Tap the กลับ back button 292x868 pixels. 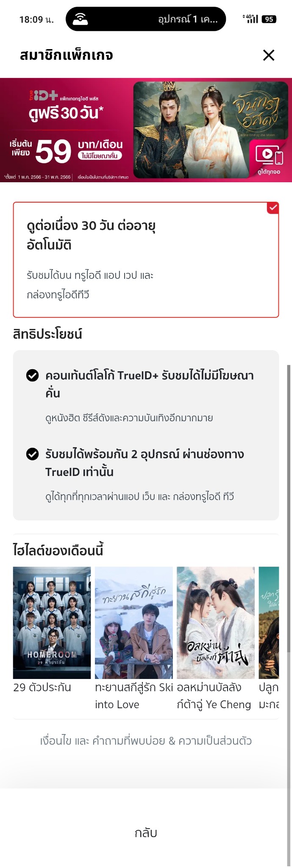click(x=146, y=833)
